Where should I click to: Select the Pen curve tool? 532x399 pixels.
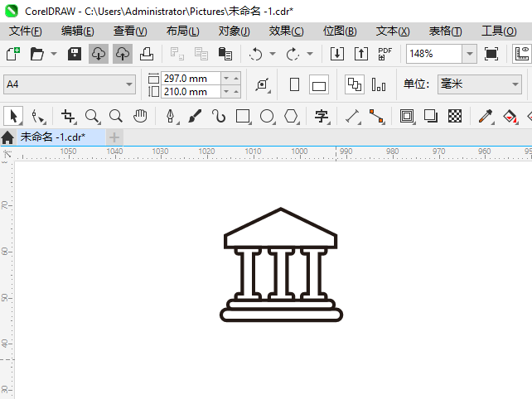171,116
